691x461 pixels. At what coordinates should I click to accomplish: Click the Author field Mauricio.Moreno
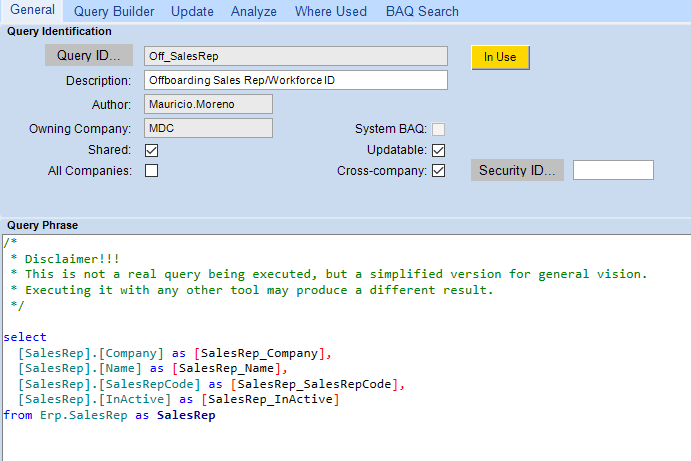click(x=208, y=104)
